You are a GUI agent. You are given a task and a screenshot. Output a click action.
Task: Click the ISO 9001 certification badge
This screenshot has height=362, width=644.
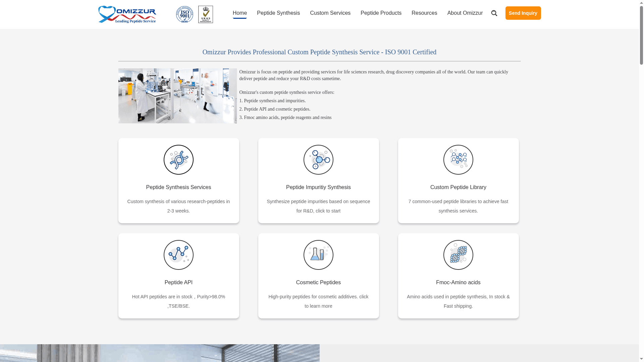coord(184,14)
